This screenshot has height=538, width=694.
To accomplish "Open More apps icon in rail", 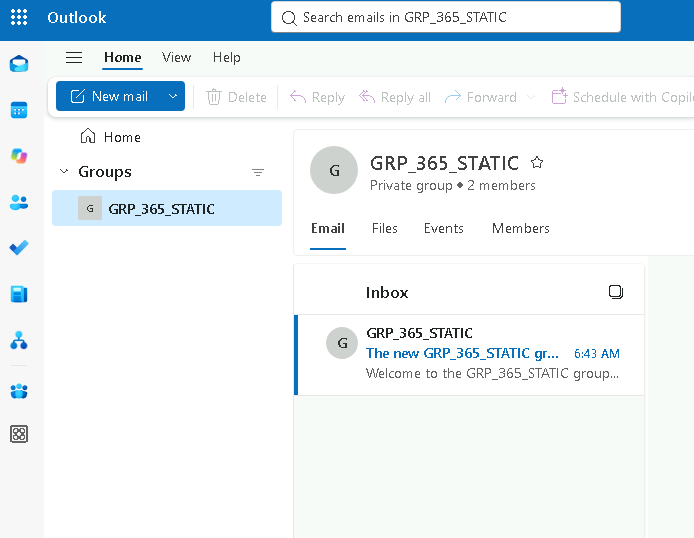I will 19,434.
